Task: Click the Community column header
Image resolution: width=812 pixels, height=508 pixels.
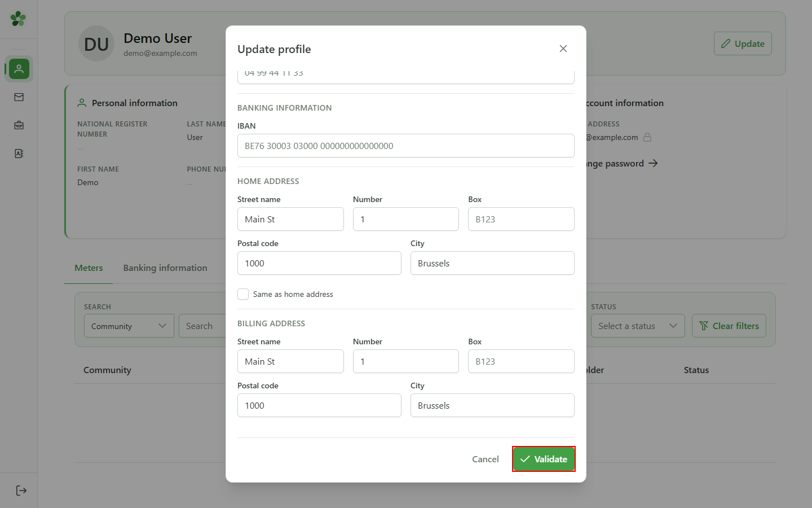Action: [107, 370]
